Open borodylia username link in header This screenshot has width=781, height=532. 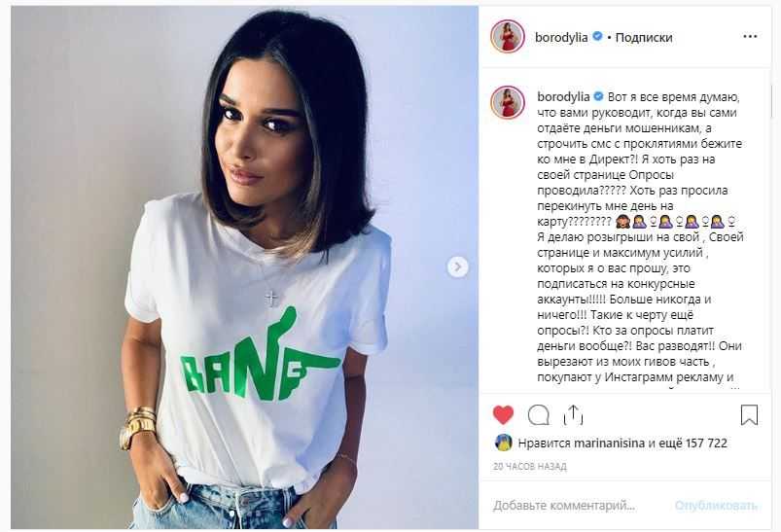(x=561, y=37)
